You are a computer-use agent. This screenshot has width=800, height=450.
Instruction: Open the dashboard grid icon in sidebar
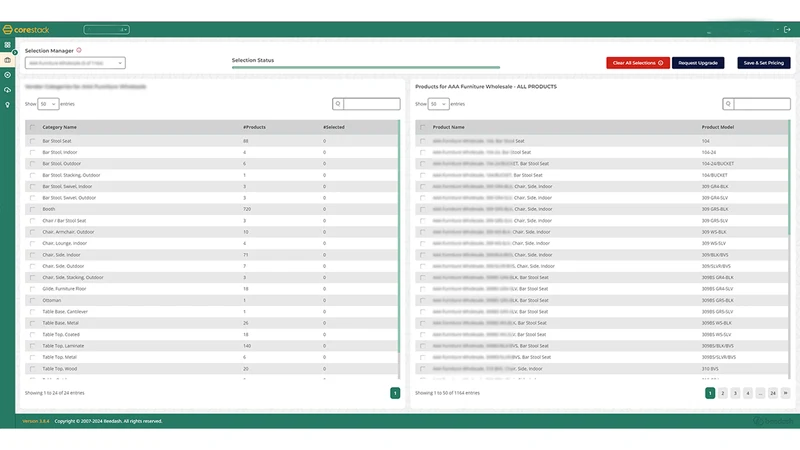tap(7, 45)
